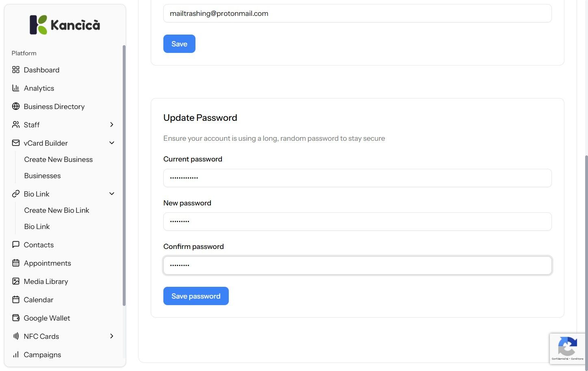Click the Google Wallet icon
Screen dimensions: 588x371
(x=16, y=318)
